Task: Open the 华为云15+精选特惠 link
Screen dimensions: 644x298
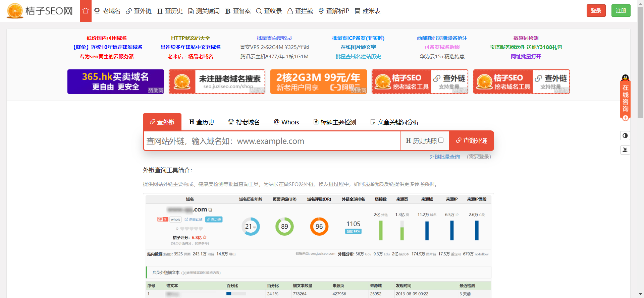Action: tap(442, 57)
